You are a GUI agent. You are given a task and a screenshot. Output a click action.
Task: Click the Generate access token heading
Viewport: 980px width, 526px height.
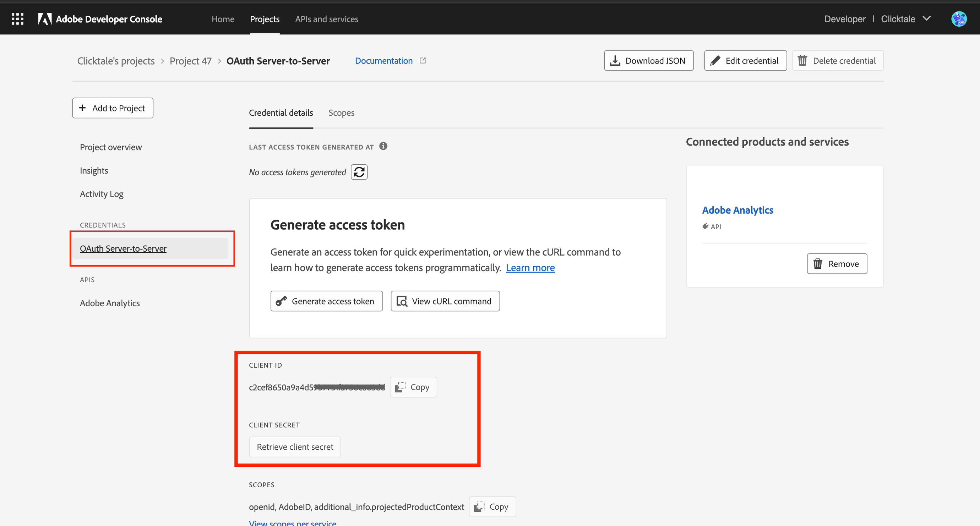pos(337,225)
